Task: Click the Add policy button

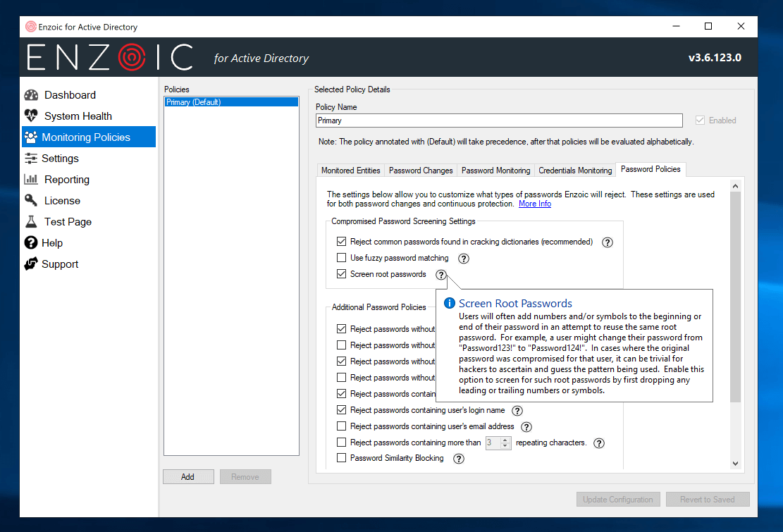Action: tap(187, 477)
